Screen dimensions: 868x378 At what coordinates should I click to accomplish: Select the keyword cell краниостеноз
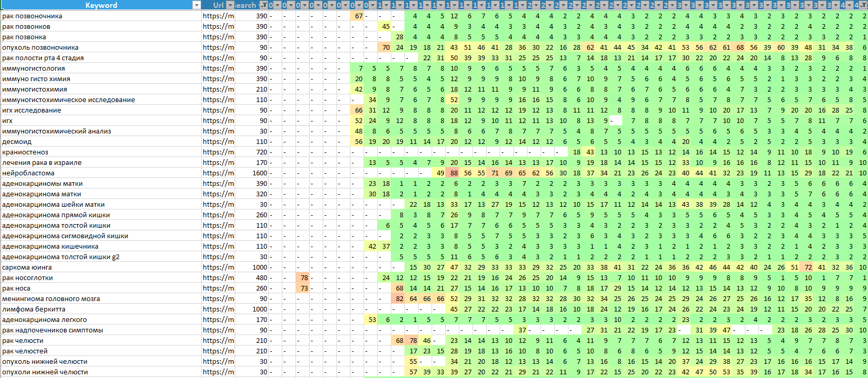pyautogui.click(x=25, y=152)
